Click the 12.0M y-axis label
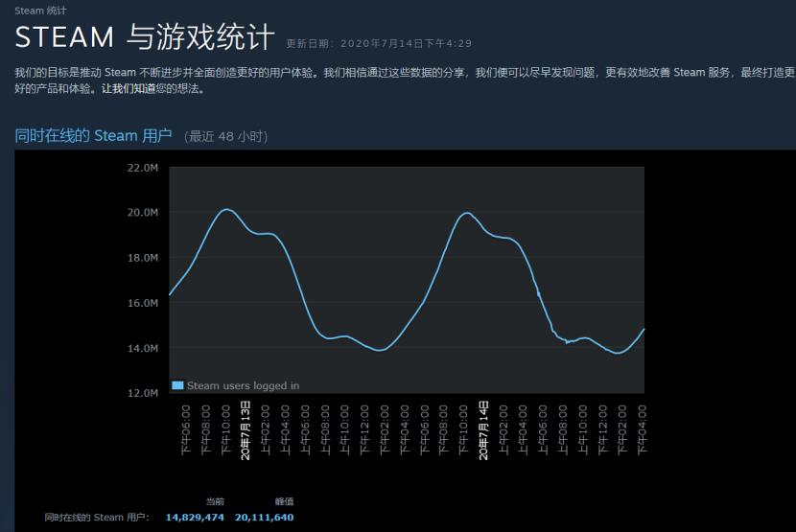This screenshot has height=532, width=796. [x=143, y=393]
